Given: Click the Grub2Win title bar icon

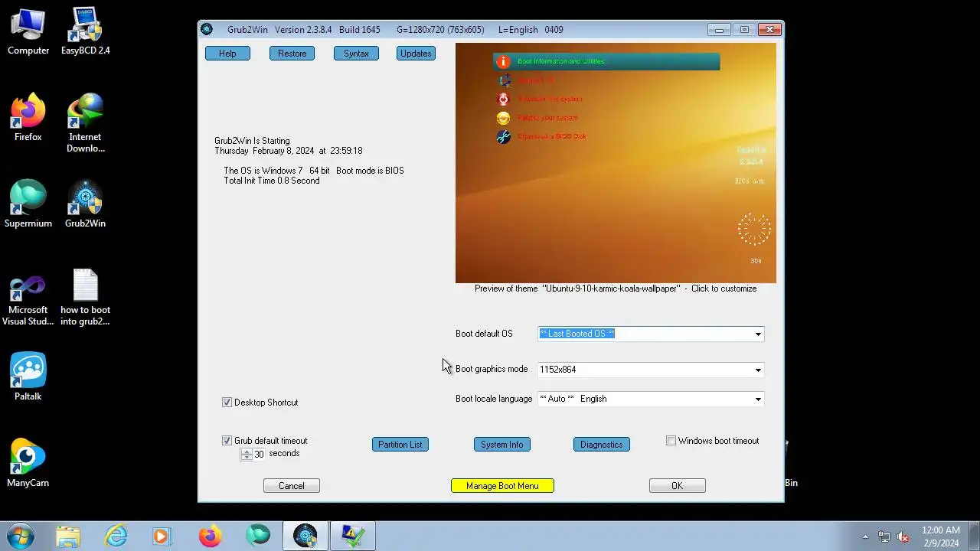Looking at the screenshot, I should coord(207,30).
